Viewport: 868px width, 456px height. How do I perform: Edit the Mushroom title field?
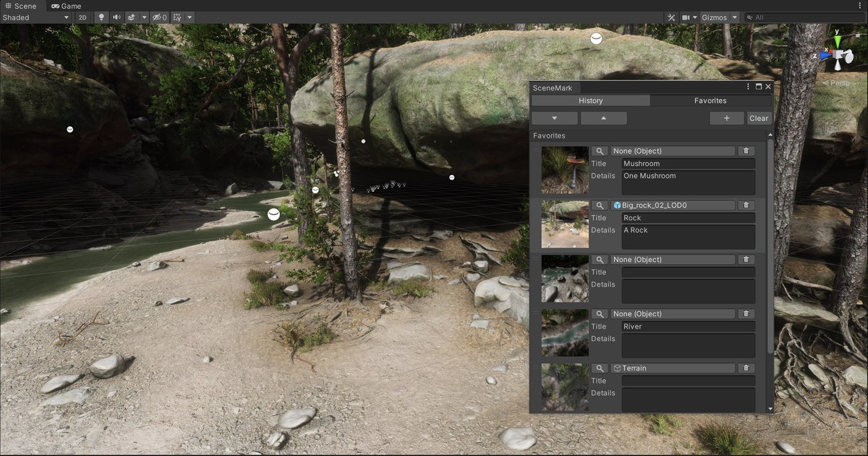tap(688, 164)
